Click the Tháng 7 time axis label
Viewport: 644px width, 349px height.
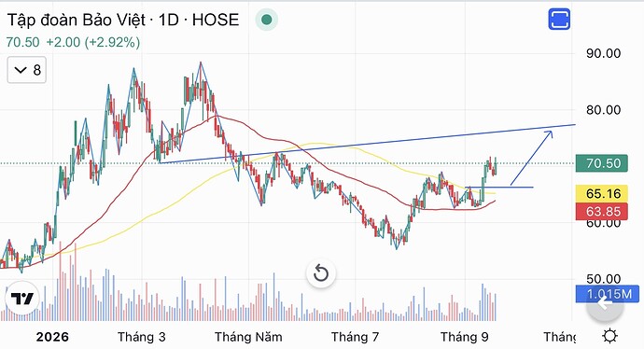click(356, 337)
